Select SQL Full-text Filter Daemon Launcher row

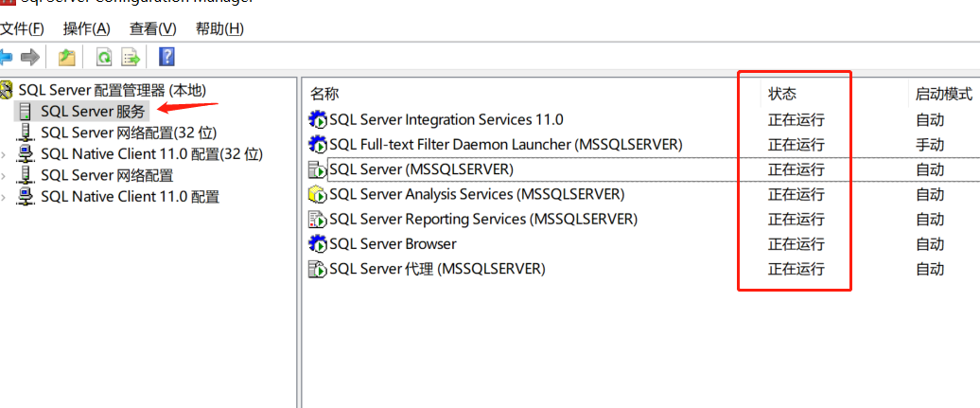point(506,145)
